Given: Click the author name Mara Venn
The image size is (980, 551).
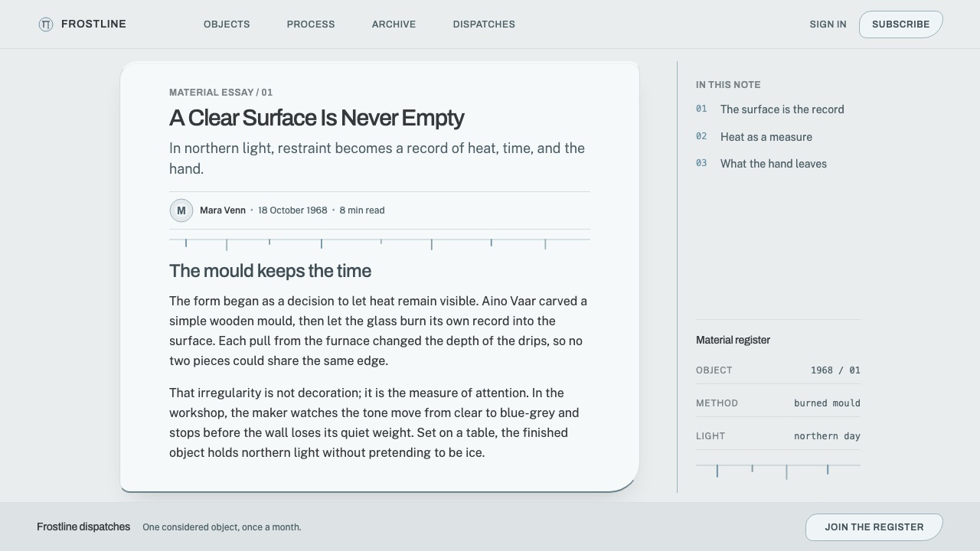Looking at the screenshot, I should (x=223, y=210).
